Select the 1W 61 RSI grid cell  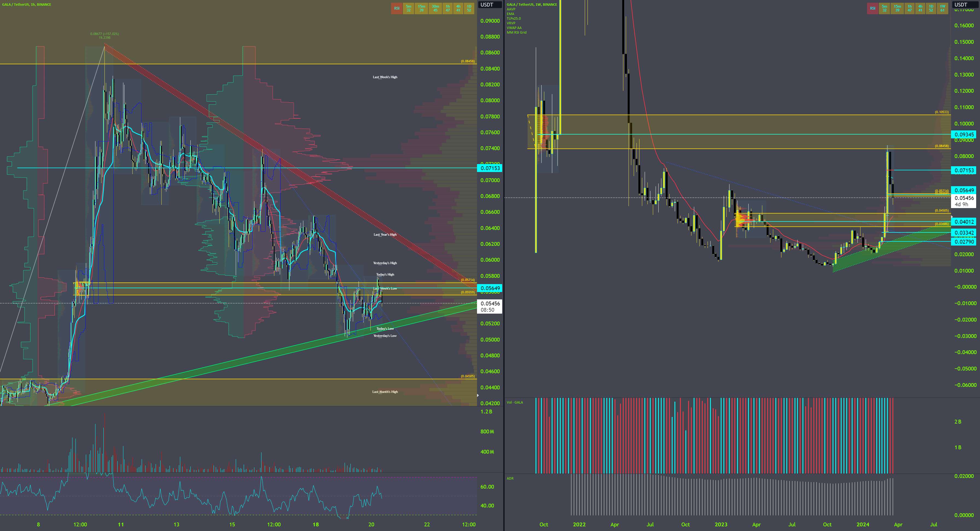pyautogui.click(x=942, y=8)
